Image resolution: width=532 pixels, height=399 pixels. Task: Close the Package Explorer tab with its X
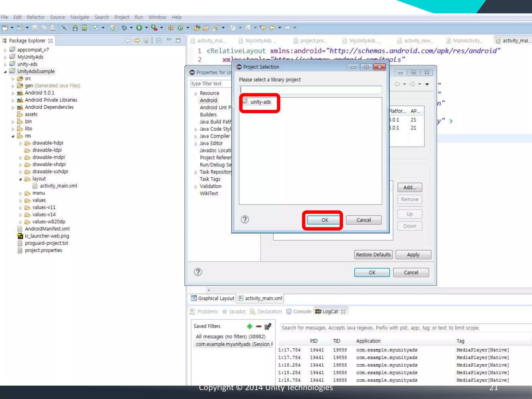[x=50, y=41]
